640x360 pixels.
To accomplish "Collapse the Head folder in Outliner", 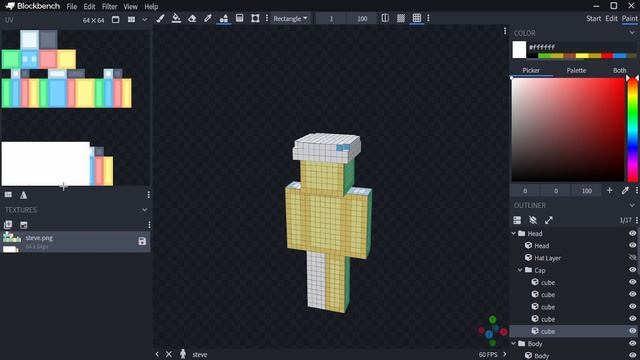I will tap(513, 233).
